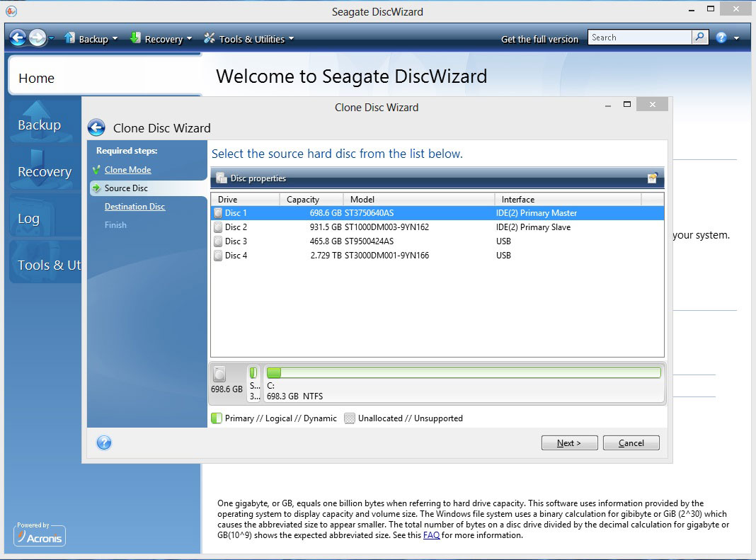Click the toolbar help icon at top right
This screenshot has height=560, width=756.
(721, 38)
